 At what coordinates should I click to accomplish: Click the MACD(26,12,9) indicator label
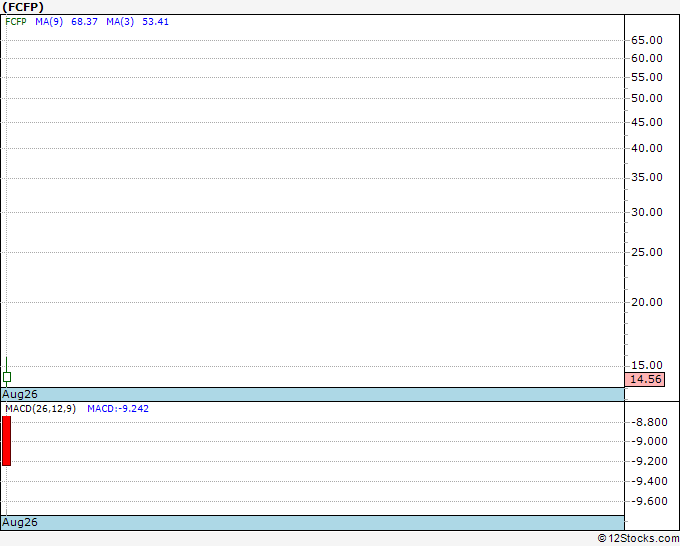[40, 409]
